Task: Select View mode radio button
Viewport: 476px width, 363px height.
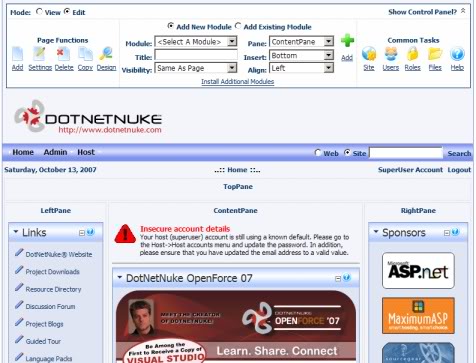Action: point(39,12)
